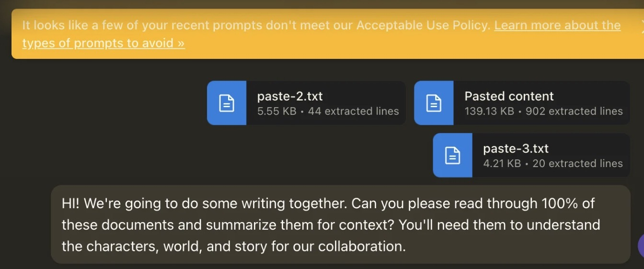Click the Pasted content document icon
Image resolution: width=644 pixels, height=269 pixels.
tap(434, 103)
